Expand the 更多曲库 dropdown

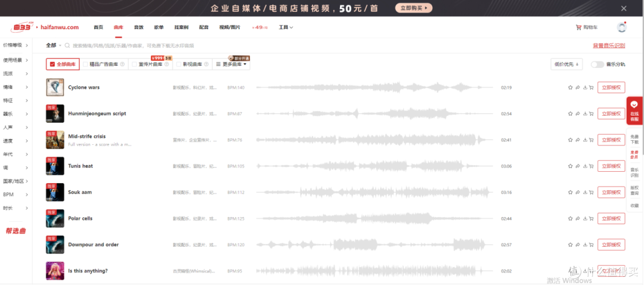pos(231,64)
